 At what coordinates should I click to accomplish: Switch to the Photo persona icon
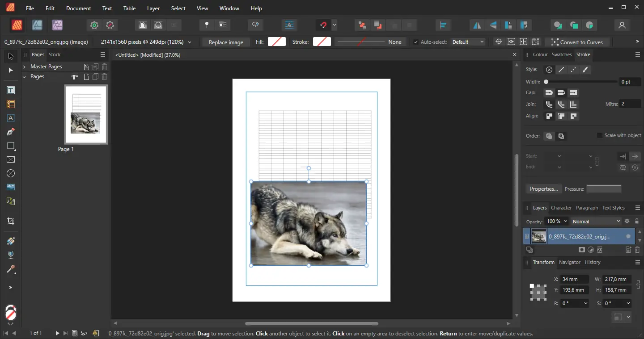[57, 25]
